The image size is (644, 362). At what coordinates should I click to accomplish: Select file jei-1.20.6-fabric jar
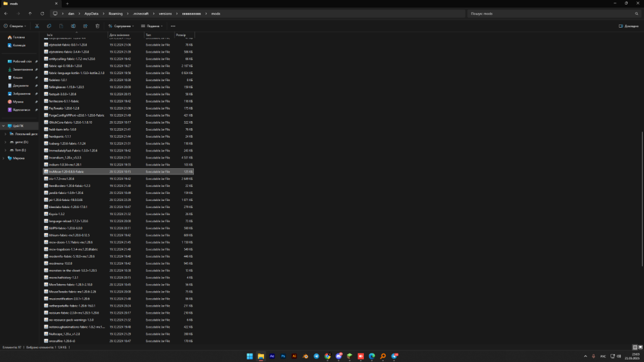(118, 200)
